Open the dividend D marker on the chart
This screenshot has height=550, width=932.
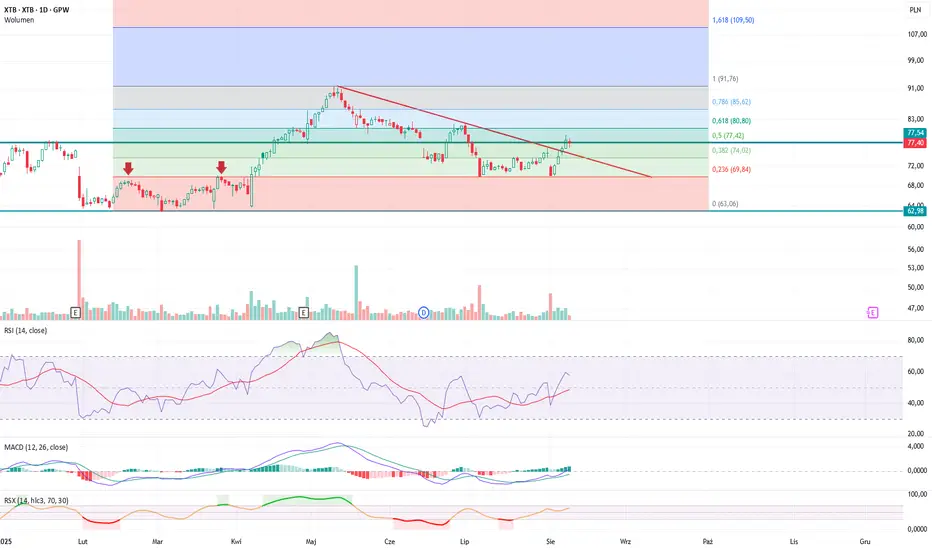pyautogui.click(x=424, y=312)
